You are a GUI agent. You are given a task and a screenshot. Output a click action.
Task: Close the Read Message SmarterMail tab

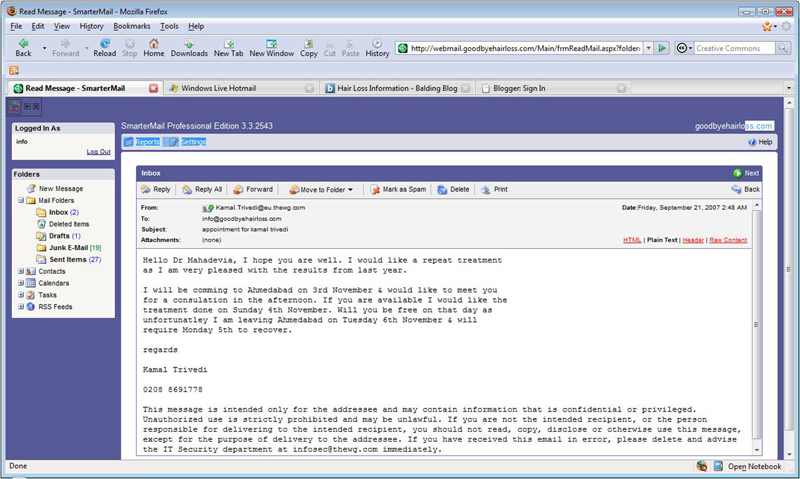pyautogui.click(x=153, y=88)
